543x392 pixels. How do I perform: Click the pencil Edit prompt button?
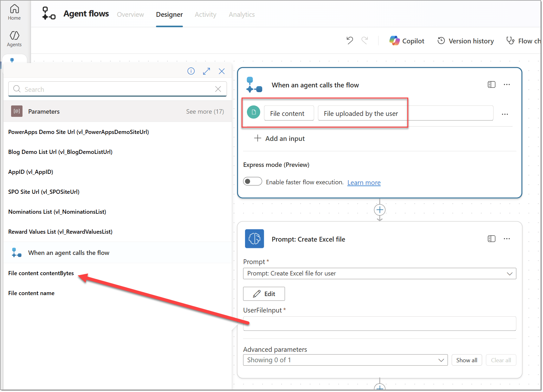tap(264, 294)
